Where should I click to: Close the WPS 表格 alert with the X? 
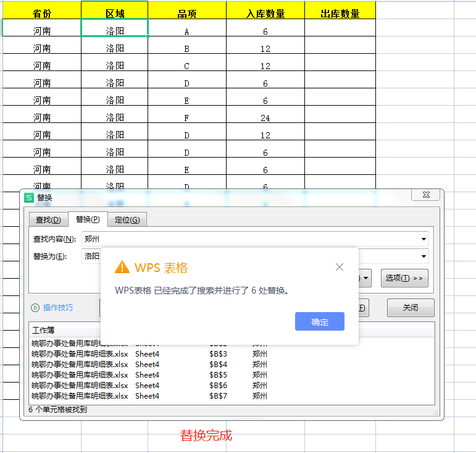(x=340, y=267)
